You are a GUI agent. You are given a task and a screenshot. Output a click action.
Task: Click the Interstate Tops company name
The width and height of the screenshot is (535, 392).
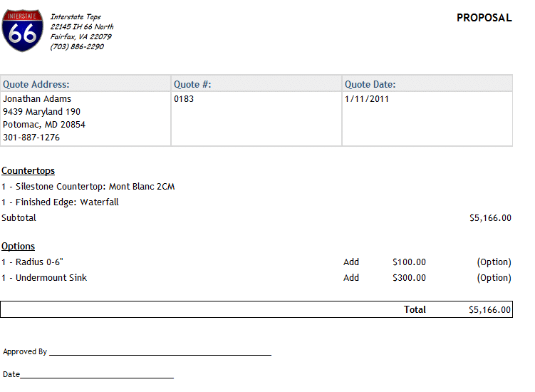76,16
